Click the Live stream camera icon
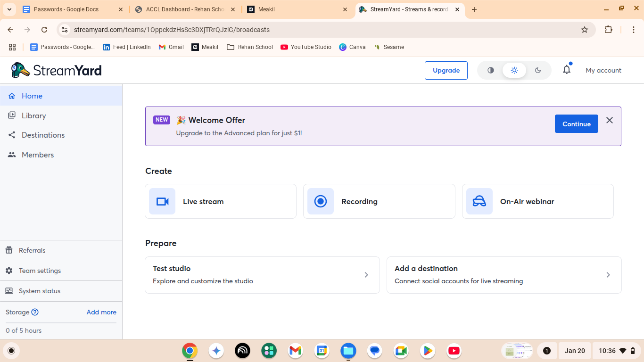Image resolution: width=644 pixels, height=362 pixels. tap(162, 201)
